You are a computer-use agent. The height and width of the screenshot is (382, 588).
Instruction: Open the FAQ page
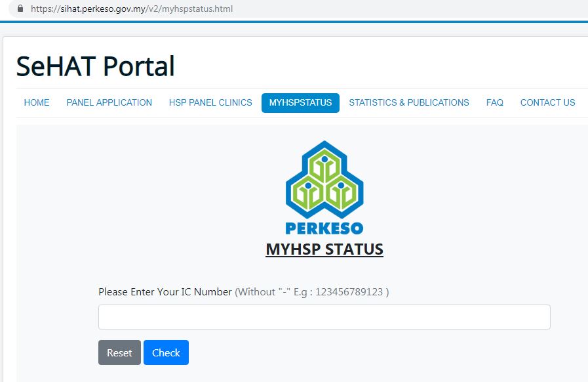coord(495,102)
